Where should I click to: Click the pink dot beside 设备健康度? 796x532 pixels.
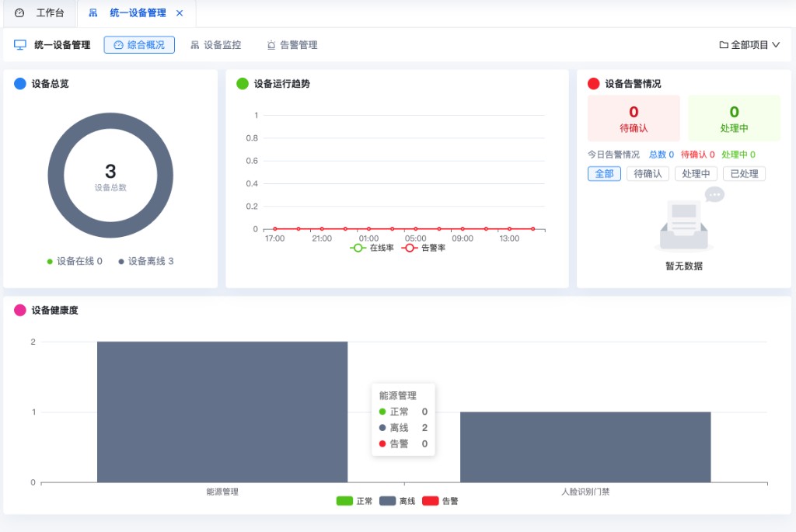click(19, 311)
